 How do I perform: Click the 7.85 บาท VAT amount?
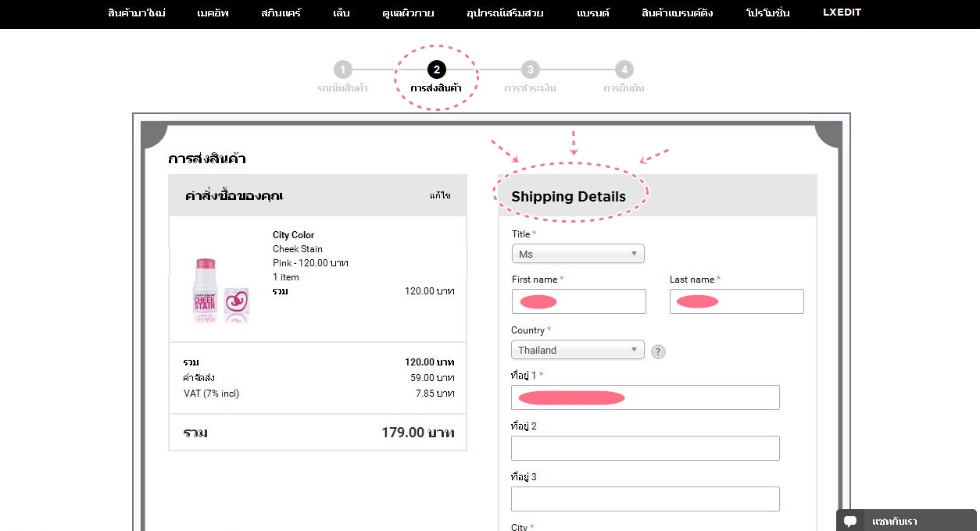tap(435, 394)
